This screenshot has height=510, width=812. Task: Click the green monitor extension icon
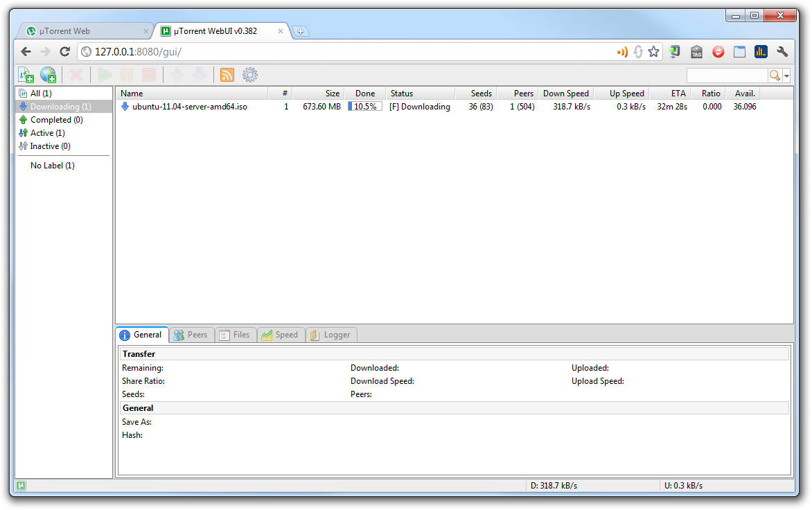point(674,52)
